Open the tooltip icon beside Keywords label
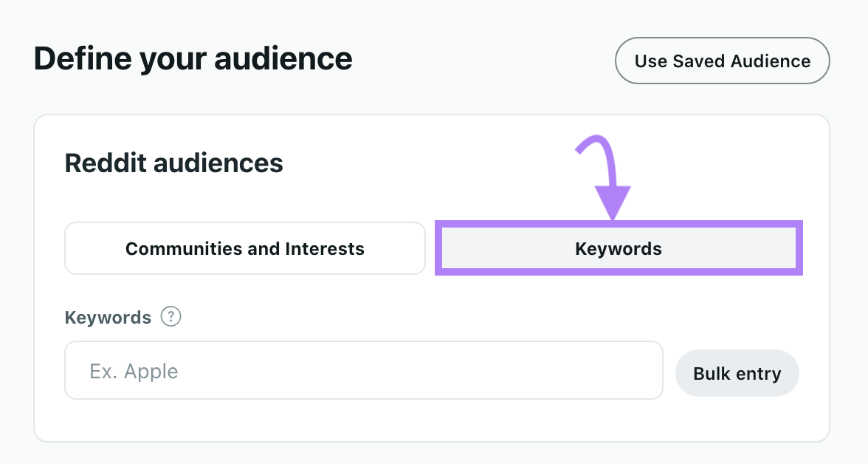 (171, 317)
